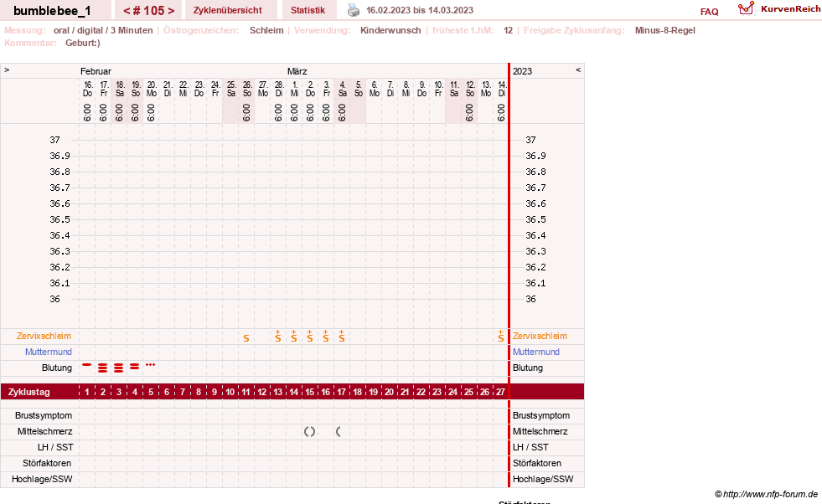822x504 pixels.
Task: Select the 16. Do date column header
Action: pos(87,89)
